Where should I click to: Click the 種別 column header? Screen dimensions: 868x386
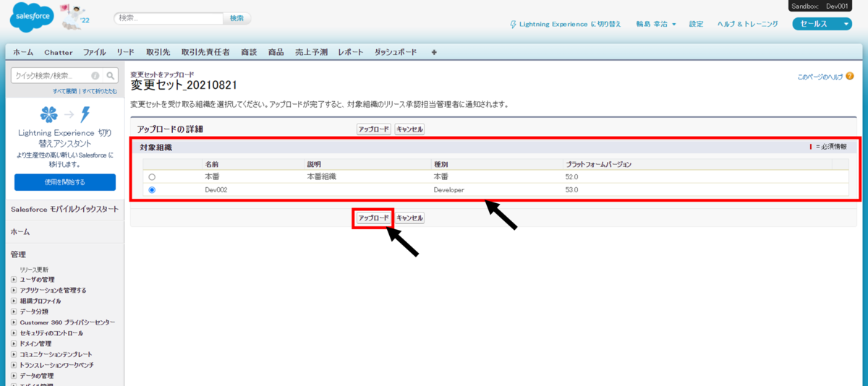[441, 164]
